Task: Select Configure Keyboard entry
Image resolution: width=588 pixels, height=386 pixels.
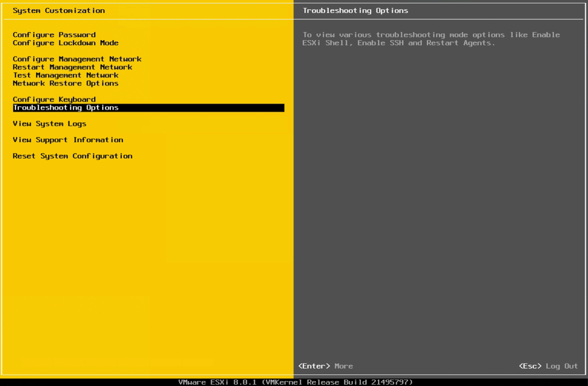Action: (x=54, y=99)
